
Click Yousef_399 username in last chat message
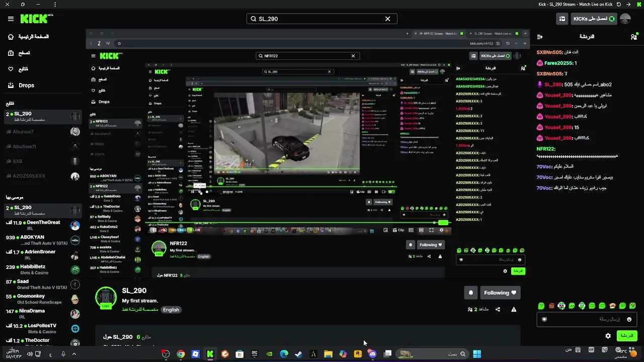tap(558, 138)
